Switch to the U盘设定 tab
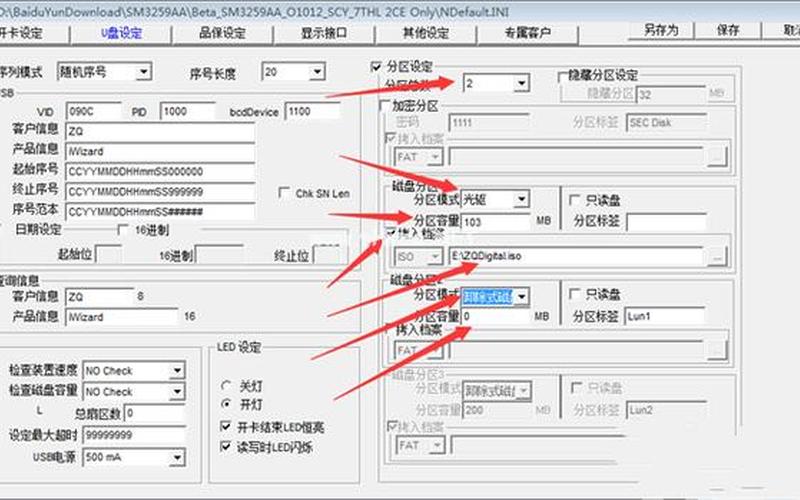 [x=121, y=33]
